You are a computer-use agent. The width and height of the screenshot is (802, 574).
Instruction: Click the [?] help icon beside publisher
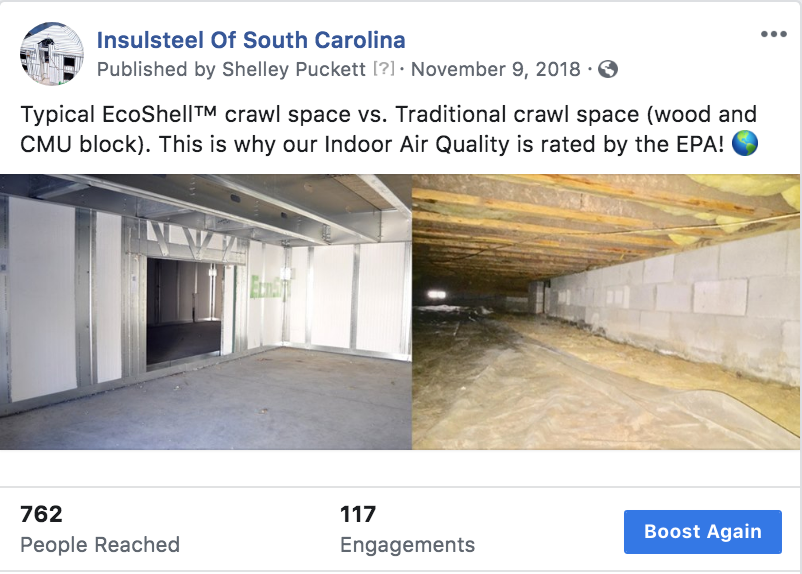coord(385,70)
